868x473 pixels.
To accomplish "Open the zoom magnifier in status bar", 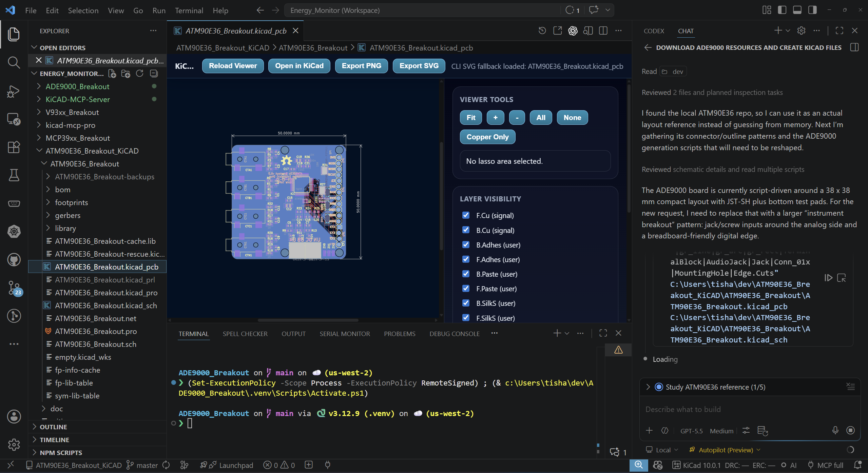I will point(639,465).
